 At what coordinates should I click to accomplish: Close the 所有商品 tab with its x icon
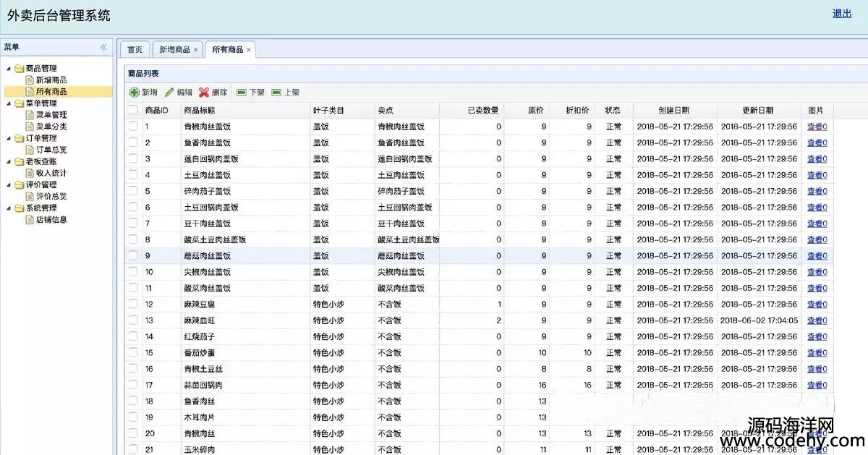point(249,50)
